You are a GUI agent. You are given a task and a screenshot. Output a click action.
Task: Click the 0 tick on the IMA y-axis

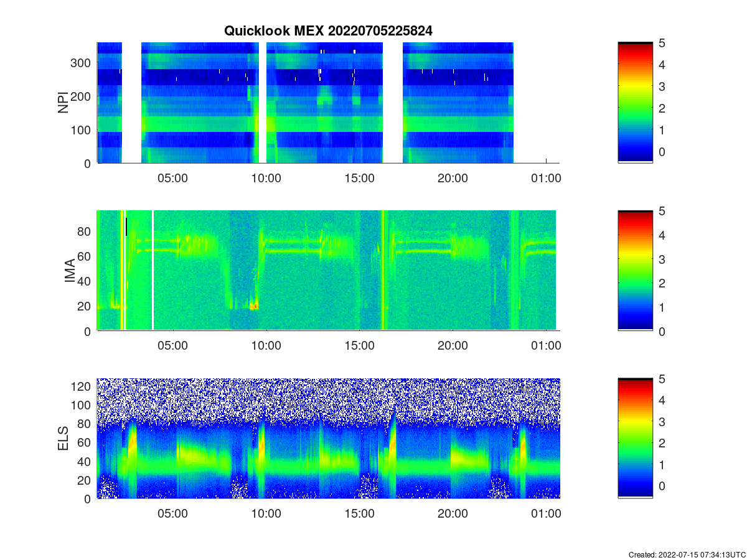click(88, 331)
